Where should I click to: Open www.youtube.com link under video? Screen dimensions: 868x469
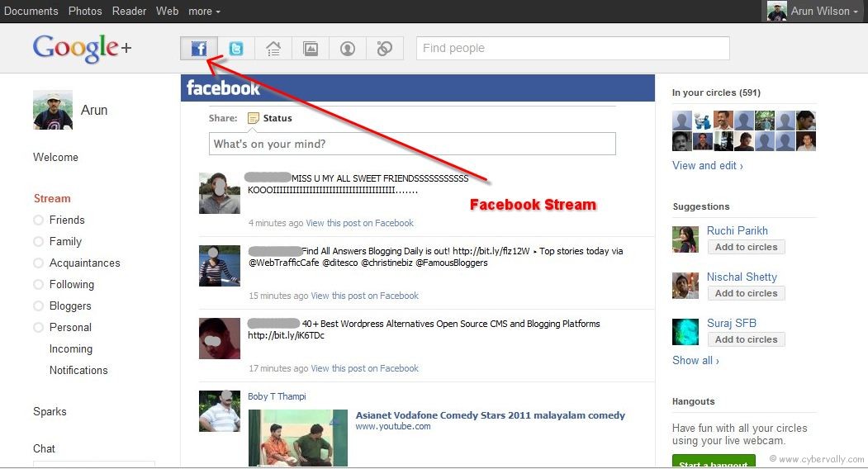click(x=393, y=426)
